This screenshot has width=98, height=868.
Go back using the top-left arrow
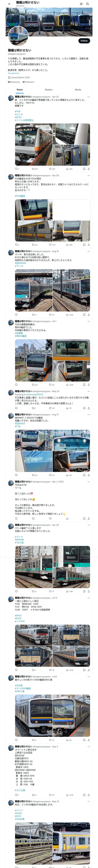point(9,4)
